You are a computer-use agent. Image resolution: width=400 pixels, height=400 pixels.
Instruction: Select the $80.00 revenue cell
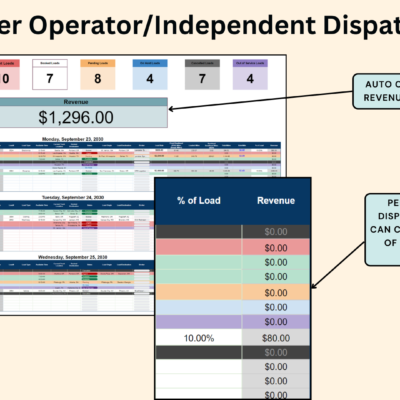coord(276,338)
